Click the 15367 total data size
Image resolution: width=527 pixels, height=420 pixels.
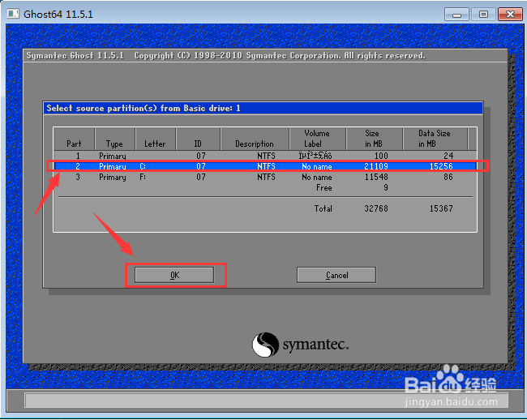[441, 208]
